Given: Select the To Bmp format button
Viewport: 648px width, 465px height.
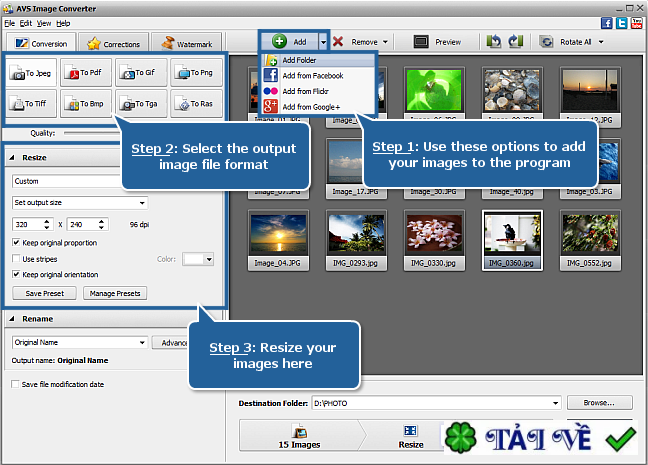Looking at the screenshot, I should click(x=86, y=104).
